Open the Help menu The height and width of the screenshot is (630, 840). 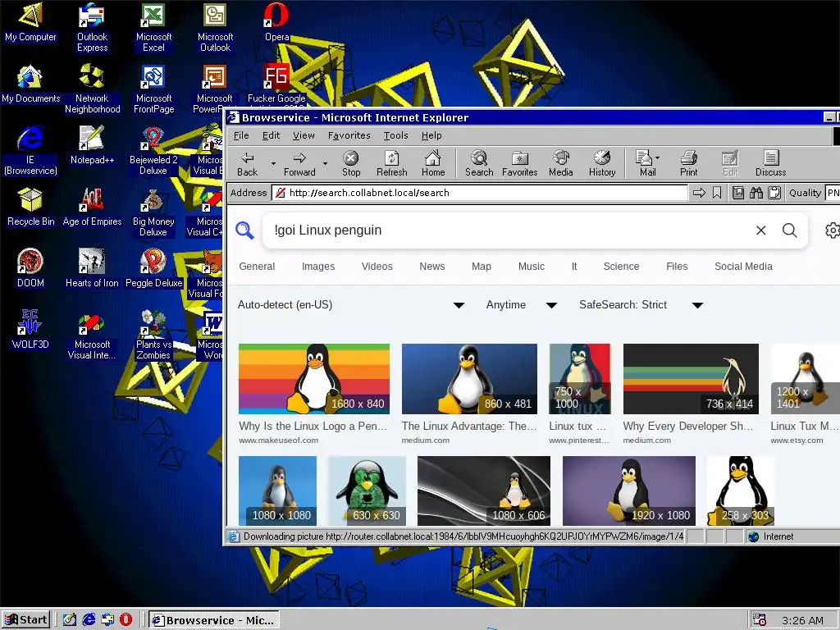coord(431,135)
